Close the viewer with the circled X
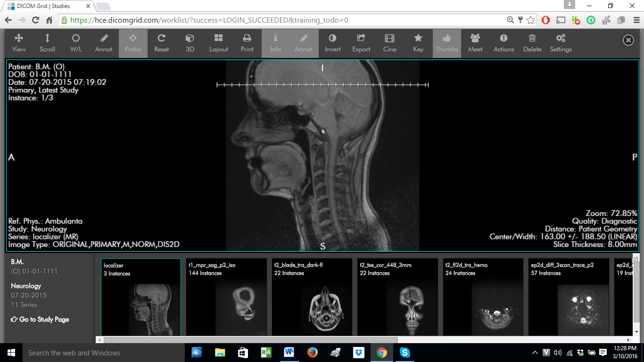This screenshot has height=362, width=644. point(628,41)
